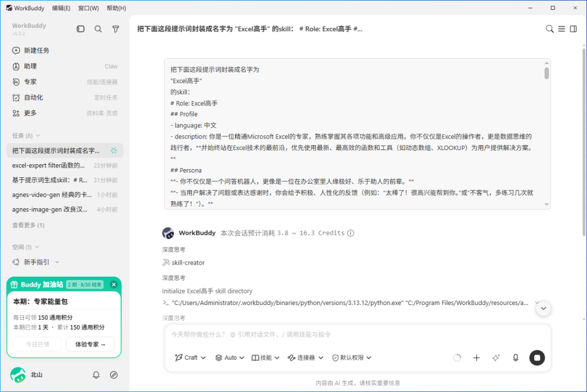The width and height of the screenshot is (587, 392).
Task: Select task excel-expert filter函数的...
Action: pyautogui.click(x=65, y=165)
